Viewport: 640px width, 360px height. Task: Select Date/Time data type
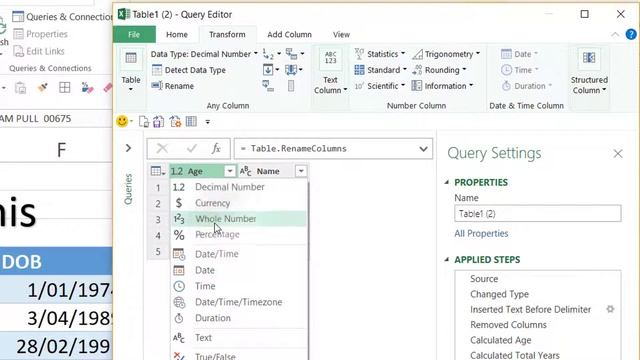(x=238, y=254)
